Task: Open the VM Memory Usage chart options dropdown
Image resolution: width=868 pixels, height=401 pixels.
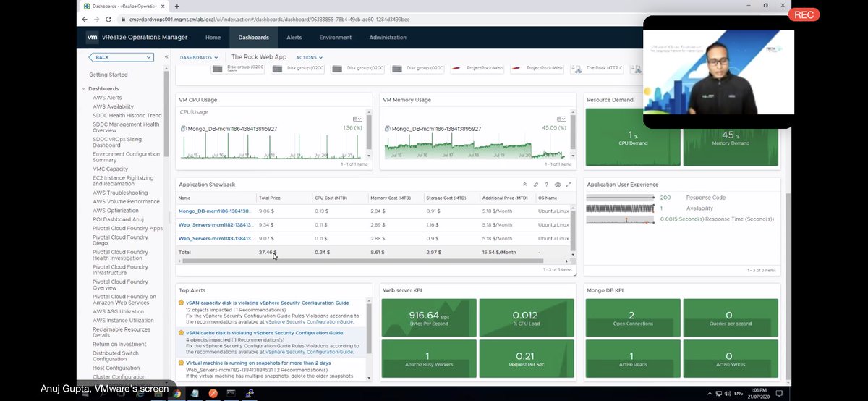Action: pos(562,119)
